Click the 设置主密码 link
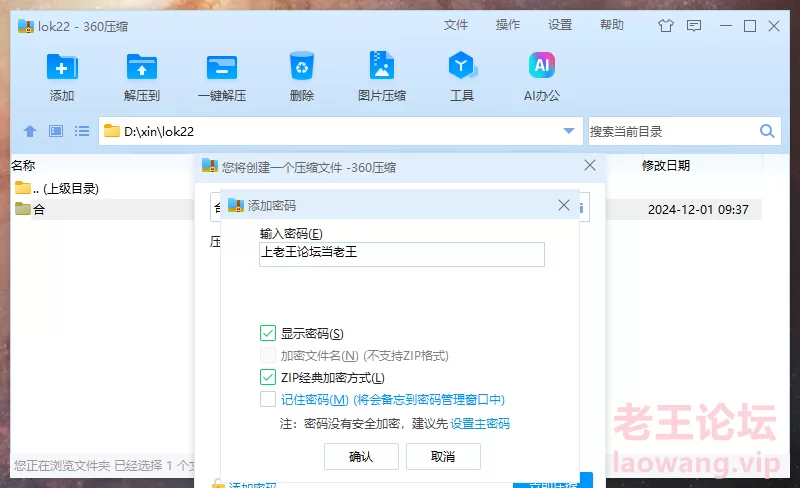Image resolution: width=800 pixels, height=488 pixels. (480, 424)
